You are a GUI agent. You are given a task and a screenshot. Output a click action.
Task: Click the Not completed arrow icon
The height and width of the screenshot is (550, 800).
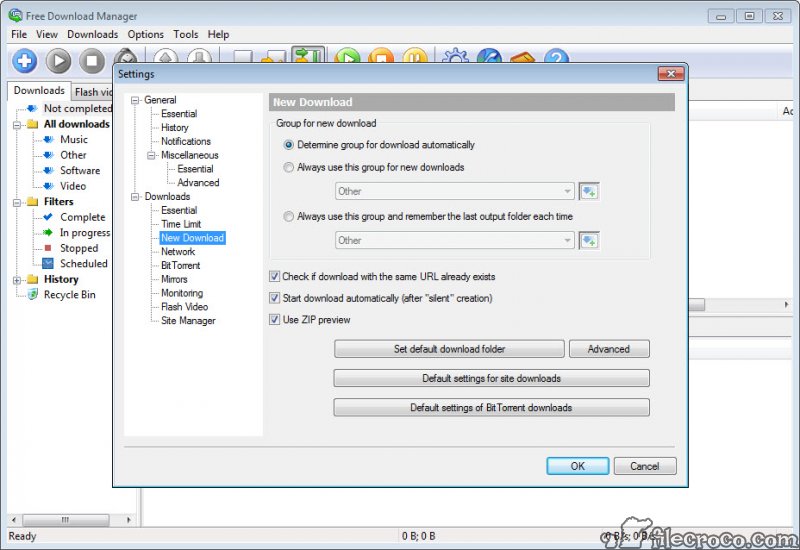32,108
